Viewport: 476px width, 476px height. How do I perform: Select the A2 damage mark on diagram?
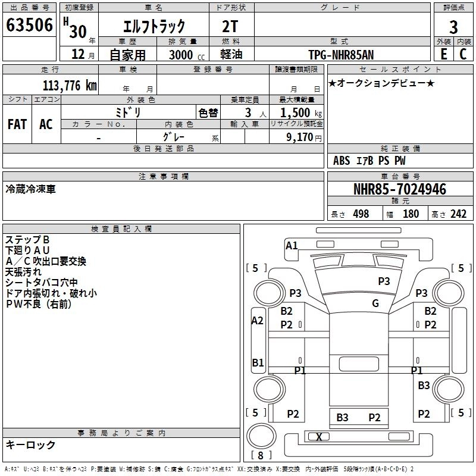click(x=258, y=320)
